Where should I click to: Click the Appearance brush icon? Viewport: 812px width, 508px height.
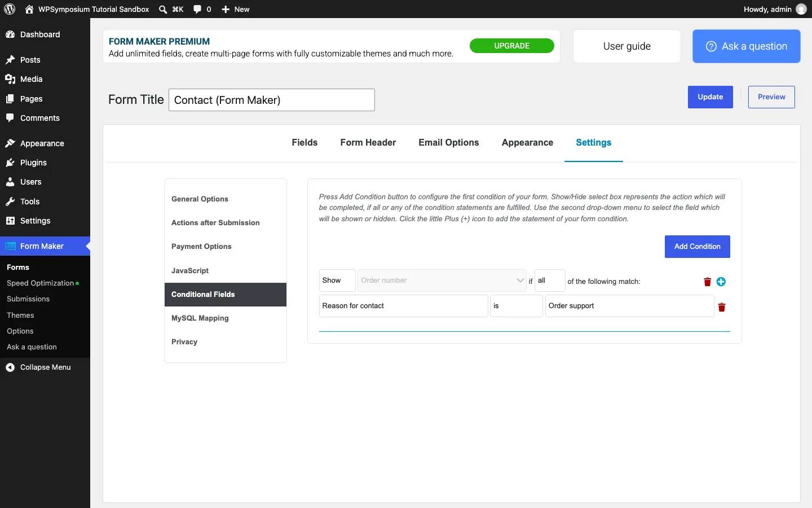point(10,143)
